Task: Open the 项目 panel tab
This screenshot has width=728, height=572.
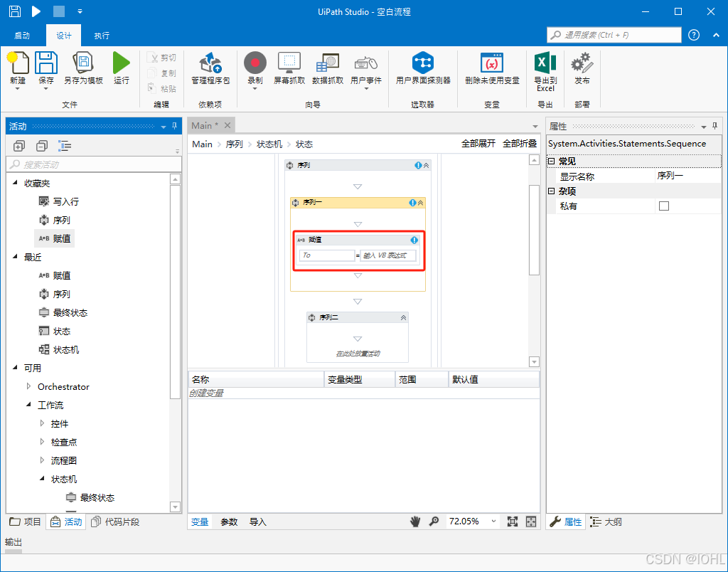Action: coord(26,521)
